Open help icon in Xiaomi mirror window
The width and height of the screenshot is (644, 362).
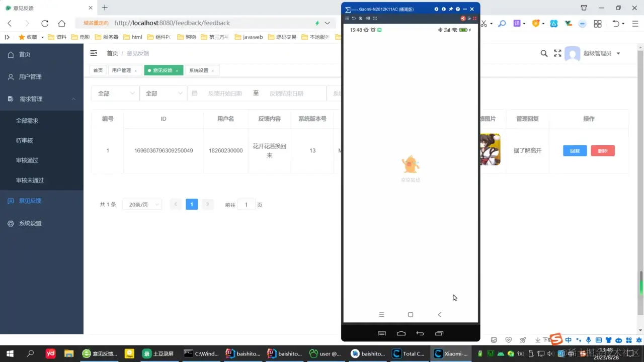pos(458,9)
